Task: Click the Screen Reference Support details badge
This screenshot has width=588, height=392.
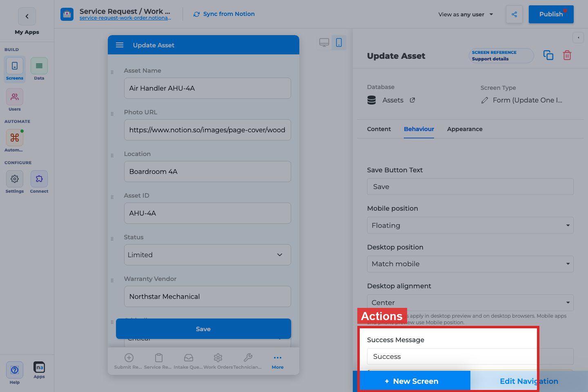Action: (501, 56)
